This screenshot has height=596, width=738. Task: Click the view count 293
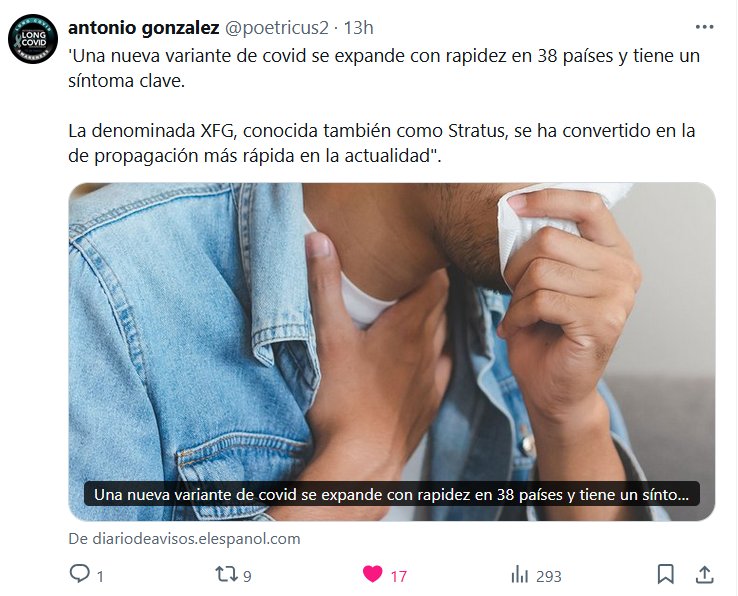coord(549,576)
